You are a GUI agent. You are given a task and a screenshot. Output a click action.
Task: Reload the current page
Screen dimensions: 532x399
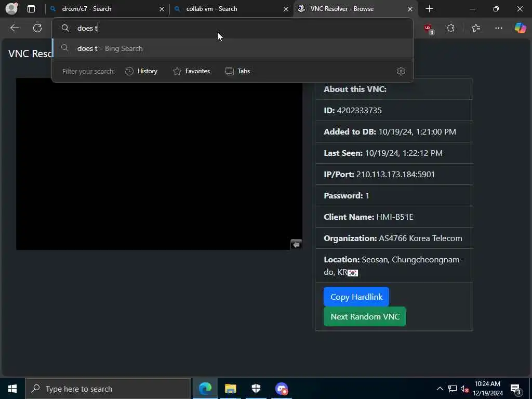coord(37,28)
